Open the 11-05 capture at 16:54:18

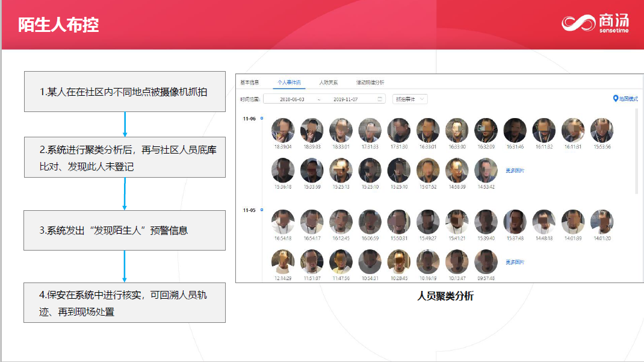[283, 222]
